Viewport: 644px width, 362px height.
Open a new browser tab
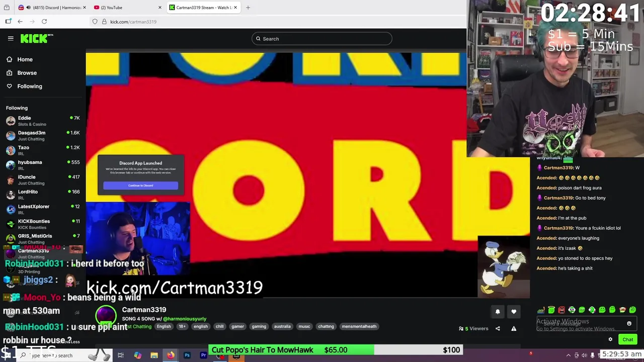coord(248,8)
